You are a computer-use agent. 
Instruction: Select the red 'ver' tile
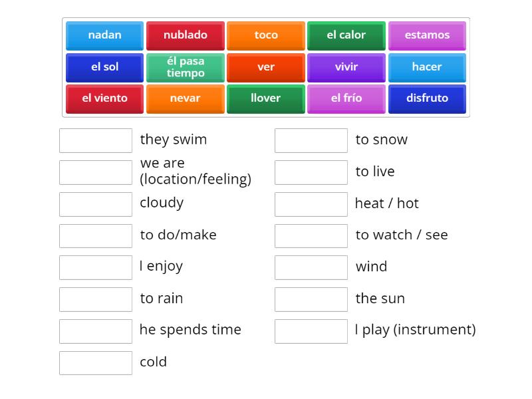[266, 67]
